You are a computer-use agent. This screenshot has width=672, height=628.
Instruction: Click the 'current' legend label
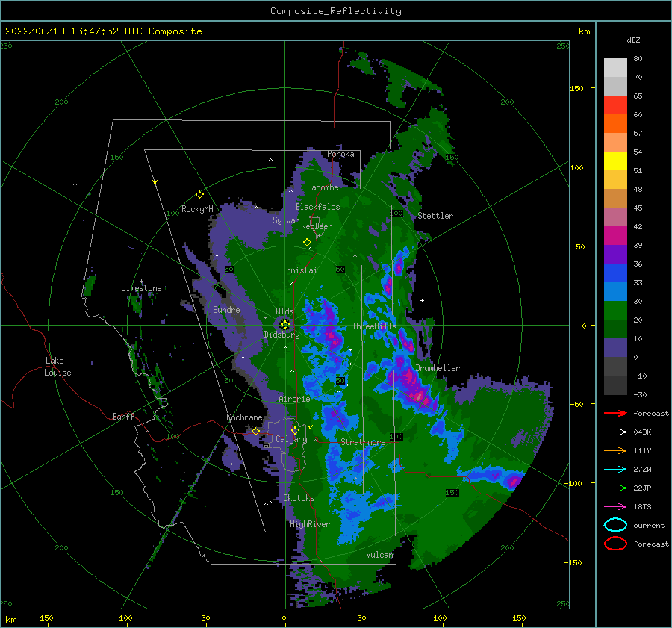tap(649, 526)
